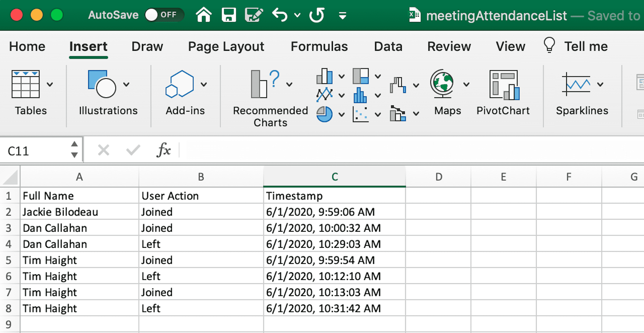Viewport: 644px width, 333px height.
Task: Open the Maps dropdown arrow
Action: tap(466, 84)
